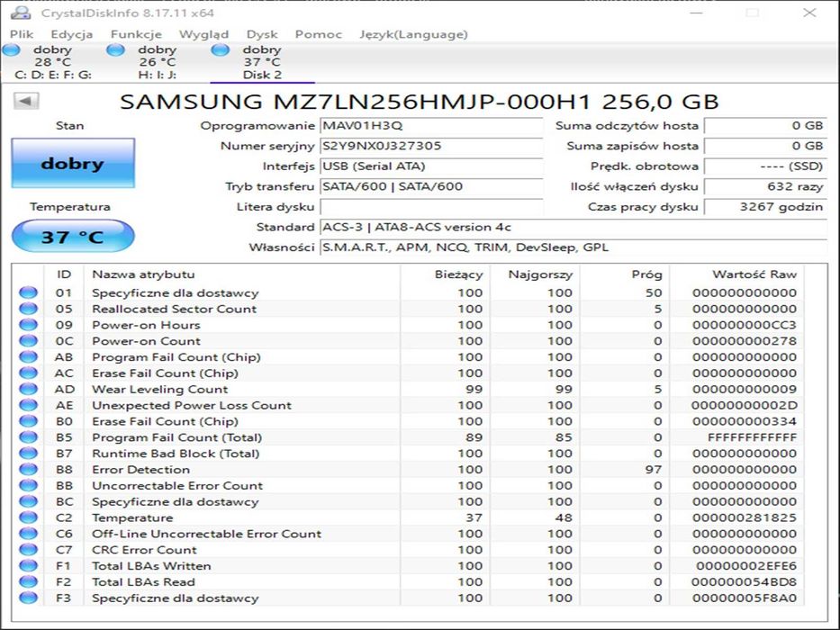Image resolution: width=840 pixels, height=630 pixels.
Task: Select raw value 000000281825
Action: [x=744, y=518]
